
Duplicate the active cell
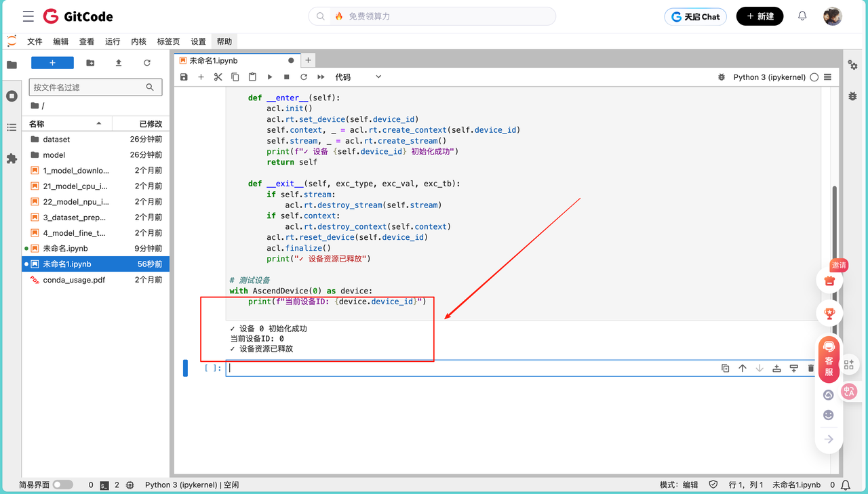726,368
